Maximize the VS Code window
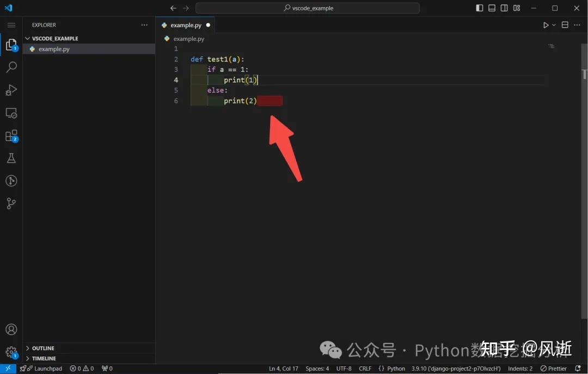Viewport: 588px width, 374px height. click(555, 8)
